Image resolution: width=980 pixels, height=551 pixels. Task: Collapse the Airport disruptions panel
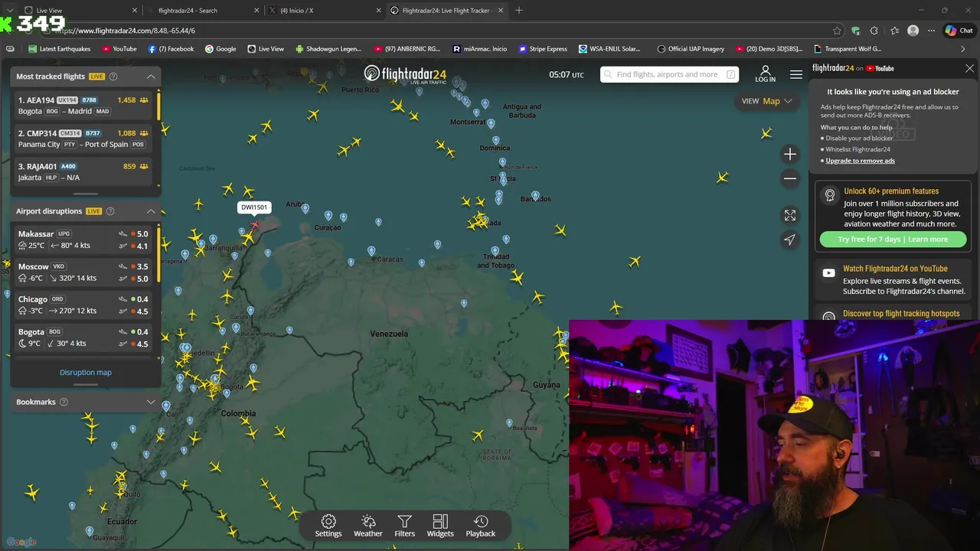click(x=151, y=211)
